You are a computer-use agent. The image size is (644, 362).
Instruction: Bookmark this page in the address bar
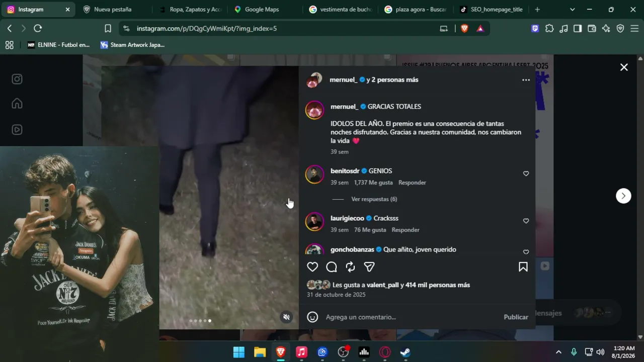tap(108, 29)
